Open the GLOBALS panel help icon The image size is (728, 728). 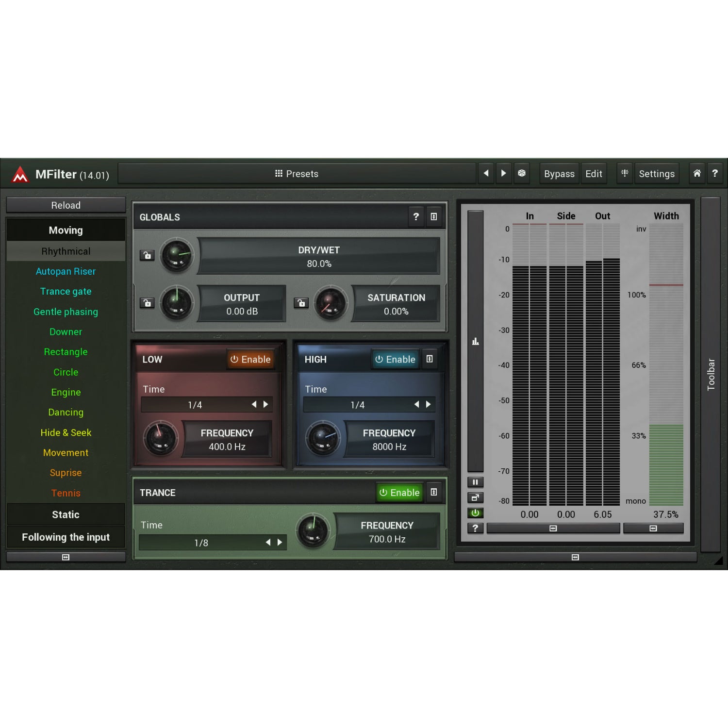(416, 217)
